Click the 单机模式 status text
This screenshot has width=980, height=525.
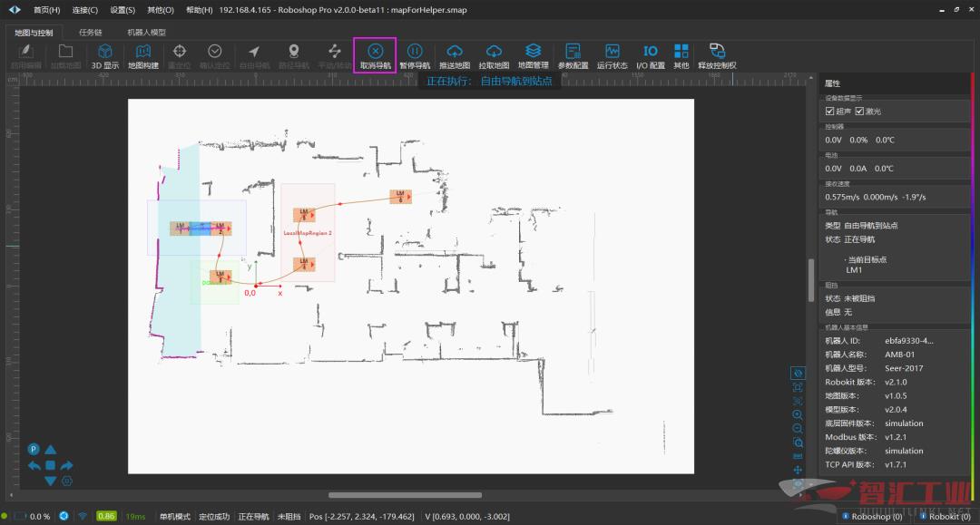tap(174, 516)
